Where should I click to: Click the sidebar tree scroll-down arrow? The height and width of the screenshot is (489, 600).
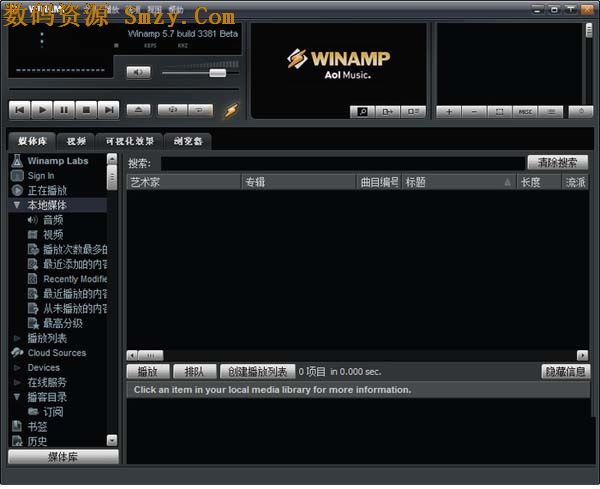(x=112, y=440)
